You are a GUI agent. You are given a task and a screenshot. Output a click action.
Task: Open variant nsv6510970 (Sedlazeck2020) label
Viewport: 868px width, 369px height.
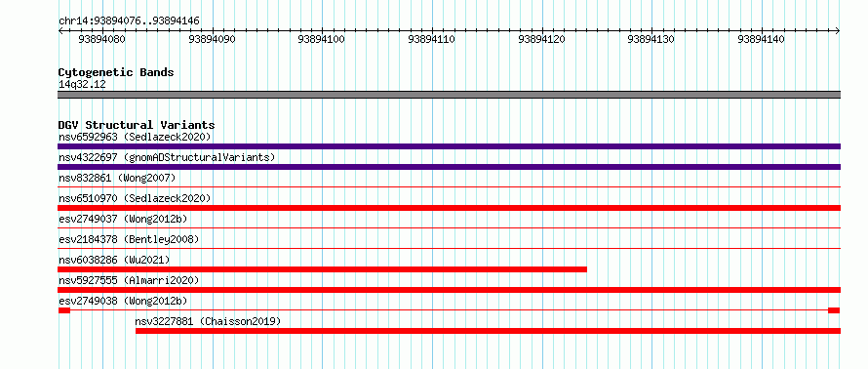point(135,198)
